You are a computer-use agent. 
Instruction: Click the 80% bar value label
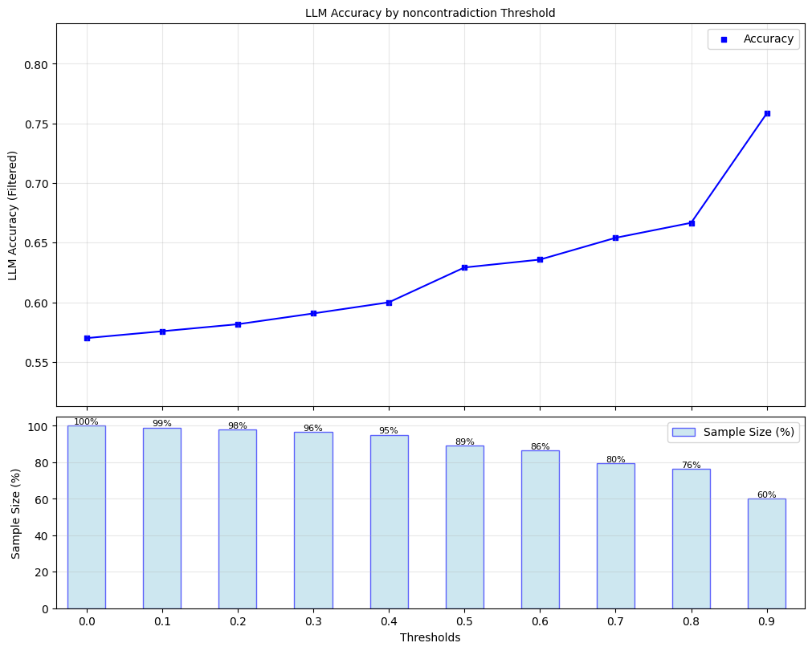pos(615,459)
